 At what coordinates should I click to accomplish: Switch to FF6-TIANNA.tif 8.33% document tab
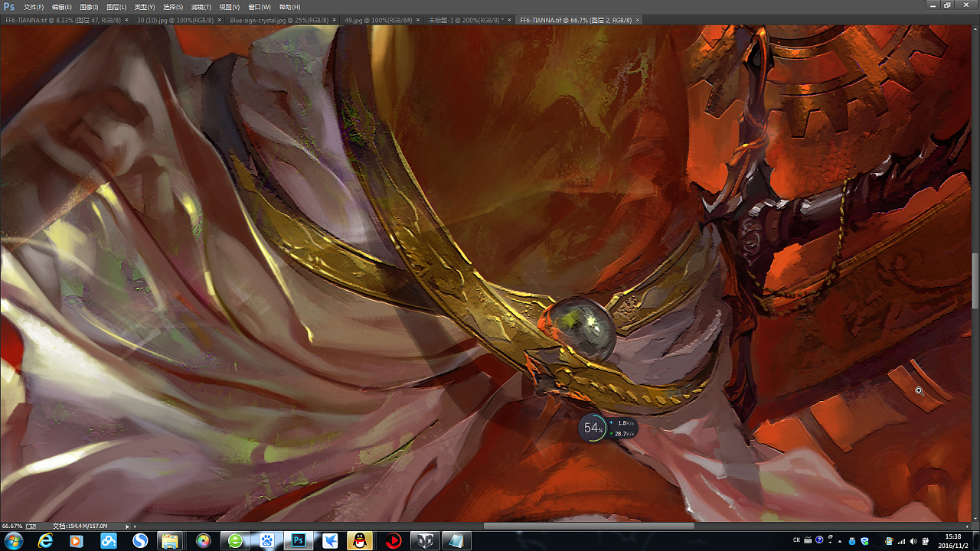click(x=63, y=20)
